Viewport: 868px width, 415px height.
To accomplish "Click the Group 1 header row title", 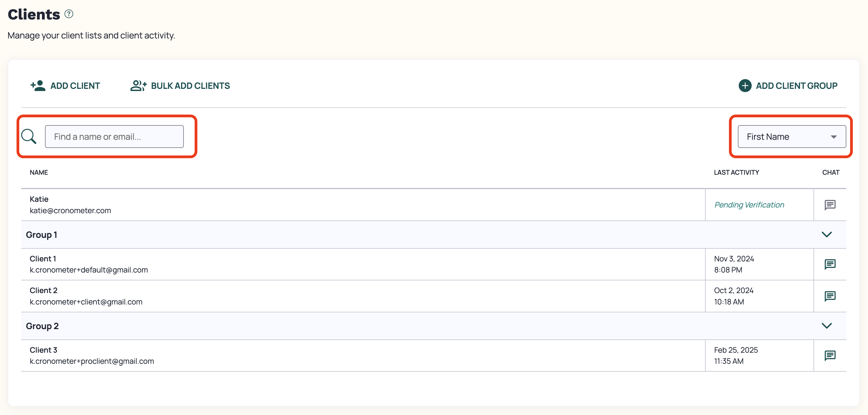I will [x=41, y=235].
